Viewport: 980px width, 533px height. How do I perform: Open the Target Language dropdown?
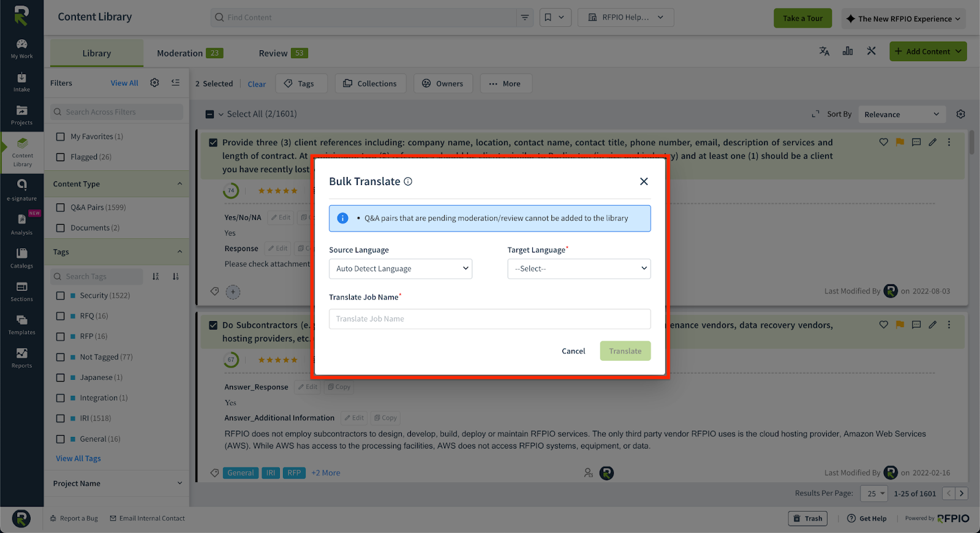579,269
